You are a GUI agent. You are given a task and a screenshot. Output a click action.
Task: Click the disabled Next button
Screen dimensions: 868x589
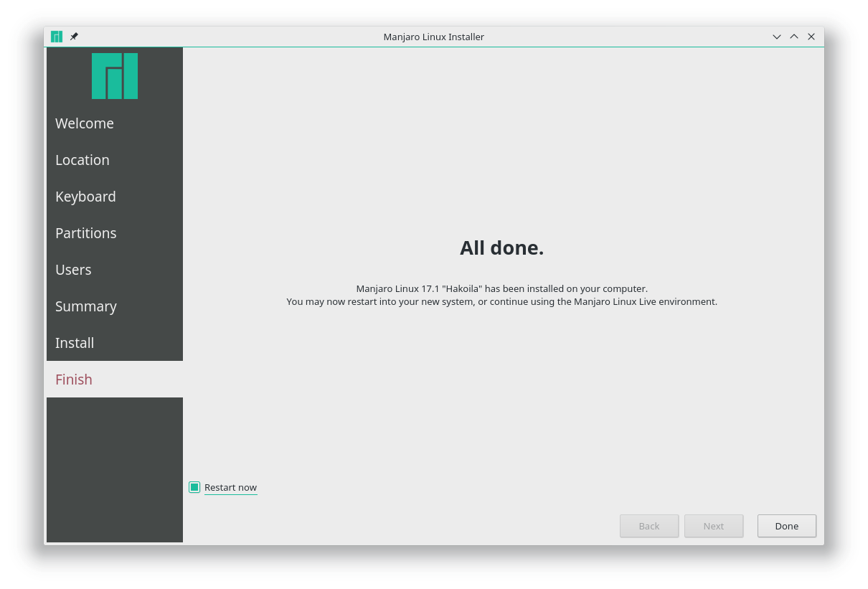click(x=714, y=526)
